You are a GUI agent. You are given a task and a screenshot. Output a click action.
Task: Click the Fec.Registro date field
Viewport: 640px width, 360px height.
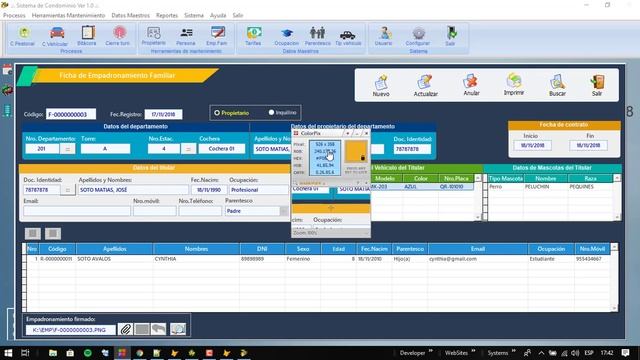click(163, 114)
